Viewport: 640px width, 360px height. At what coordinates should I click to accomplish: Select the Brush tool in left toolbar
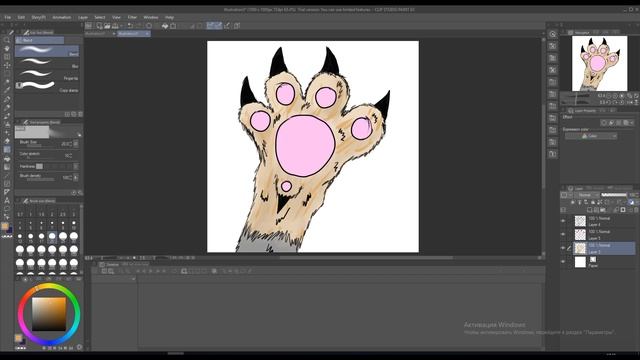click(x=7, y=116)
